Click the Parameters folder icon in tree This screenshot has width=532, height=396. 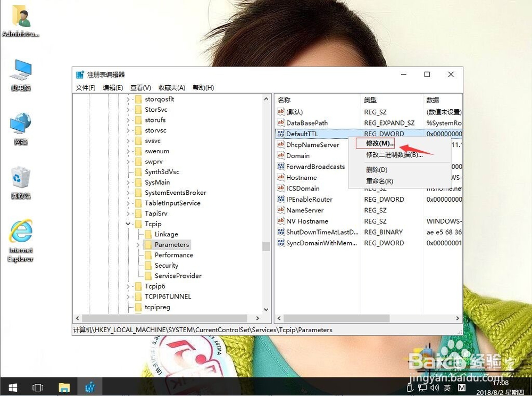click(148, 245)
